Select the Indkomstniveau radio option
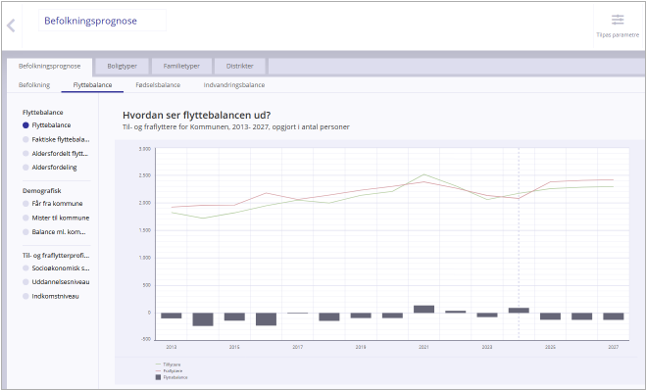Image resolution: width=646 pixels, height=391 pixels. point(26,296)
